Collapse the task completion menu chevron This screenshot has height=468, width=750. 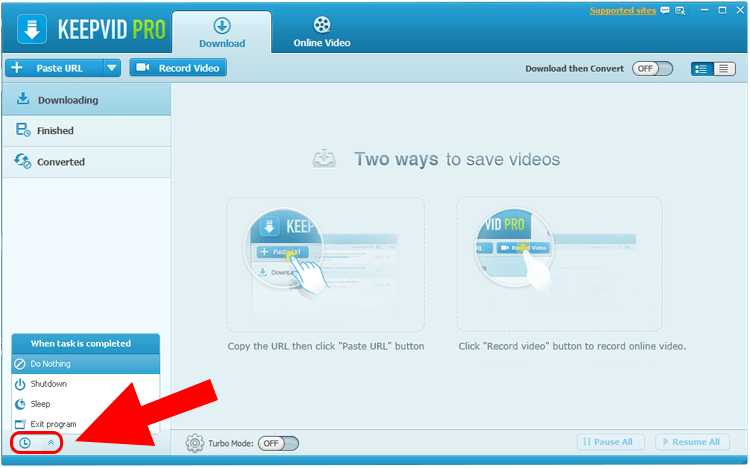click(51, 443)
